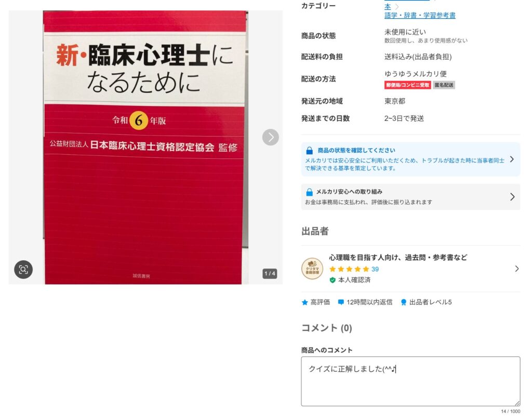532x417 pixels.
Task: Click into the 商品へのコメント text box
Action: [x=410, y=381]
